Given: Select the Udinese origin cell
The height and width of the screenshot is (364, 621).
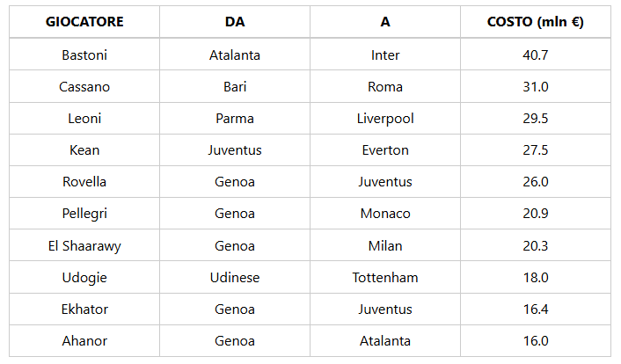Looking at the screenshot, I should (x=235, y=277).
